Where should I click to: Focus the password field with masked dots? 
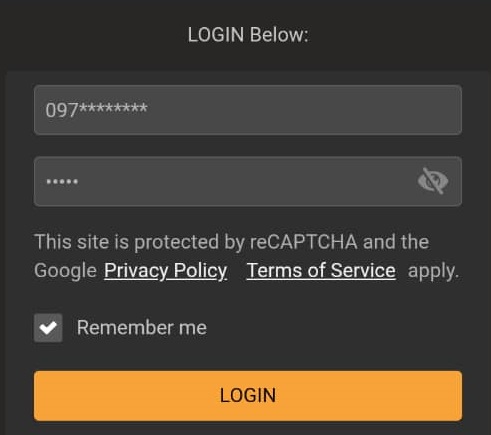[x=248, y=181]
